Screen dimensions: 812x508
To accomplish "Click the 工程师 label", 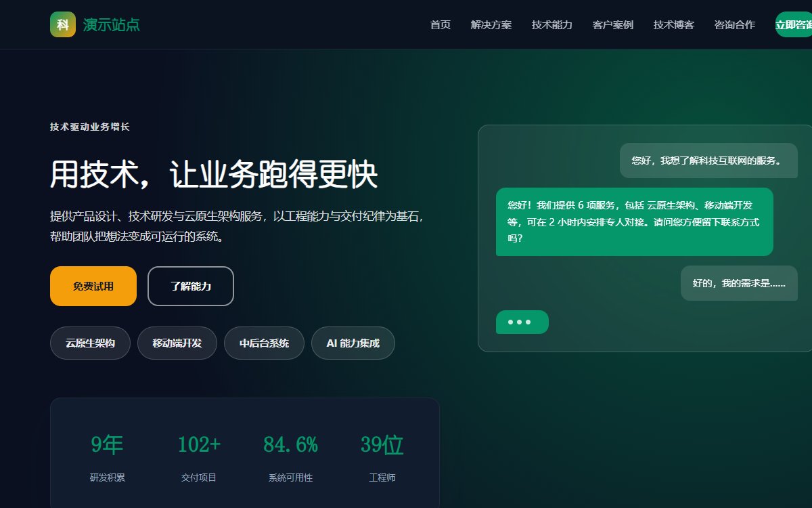I will point(382,478).
